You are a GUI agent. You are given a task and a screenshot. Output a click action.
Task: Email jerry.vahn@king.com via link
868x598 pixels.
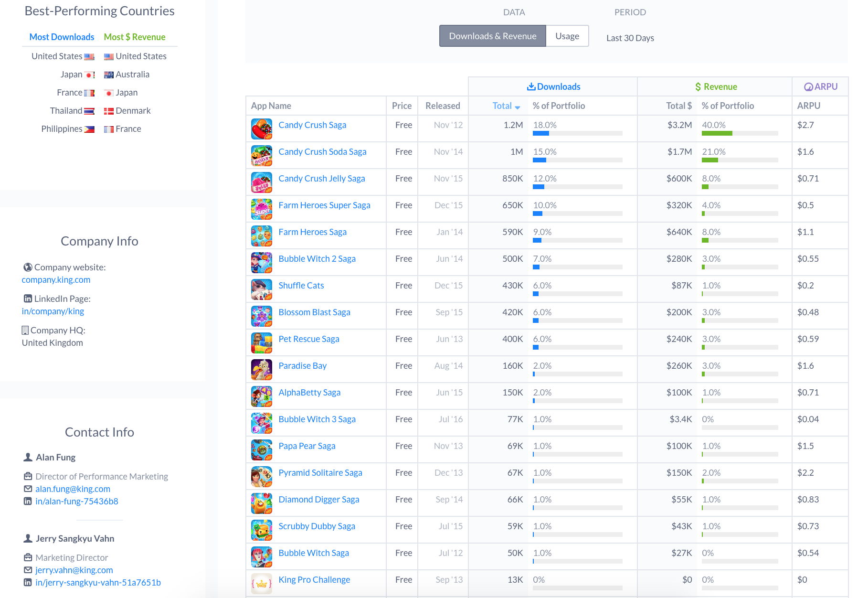coord(74,570)
